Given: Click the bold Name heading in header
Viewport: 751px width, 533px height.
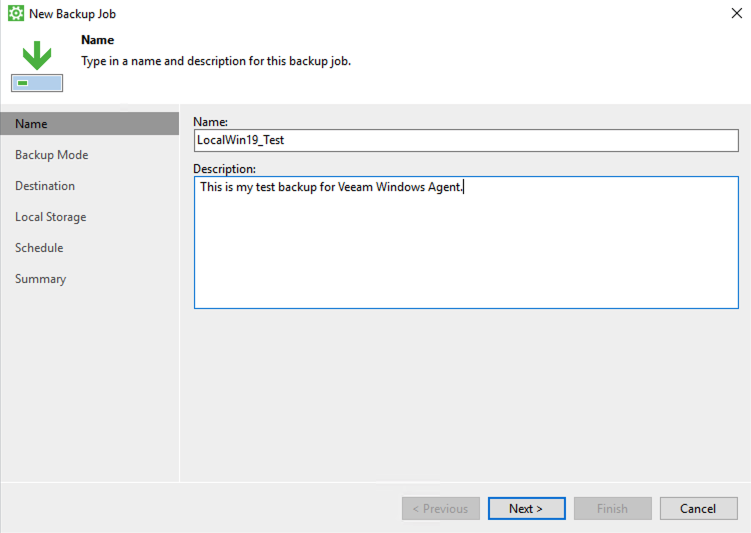Looking at the screenshot, I should (x=97, y=40).
